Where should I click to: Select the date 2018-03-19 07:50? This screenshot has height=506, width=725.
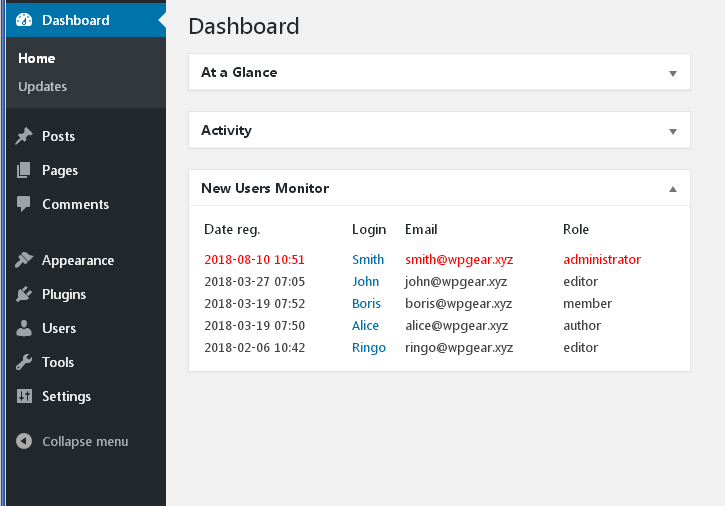pos(254,326)
